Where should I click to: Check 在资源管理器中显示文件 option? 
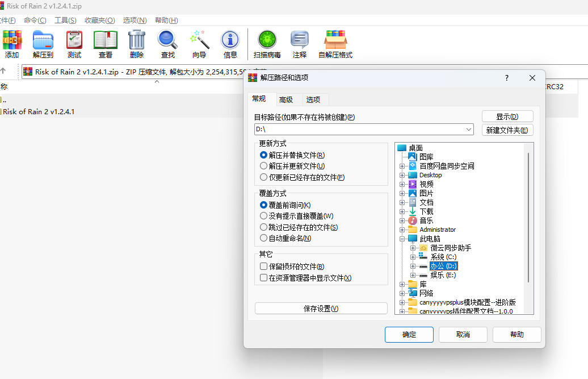pos(263,278)
